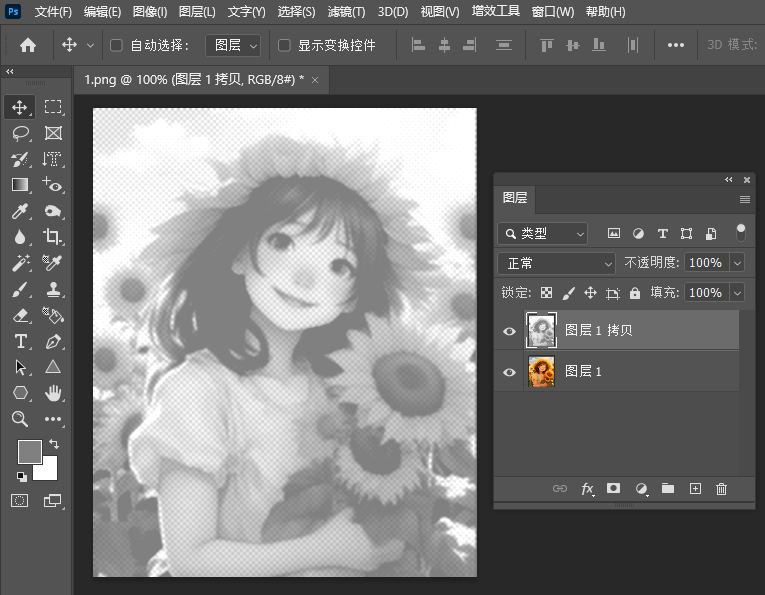Select the Brush tool

20,289
